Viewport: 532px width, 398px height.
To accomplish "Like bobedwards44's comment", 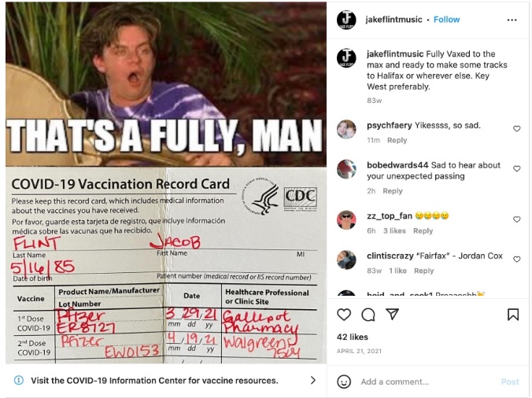I will [x=516, y=168].
